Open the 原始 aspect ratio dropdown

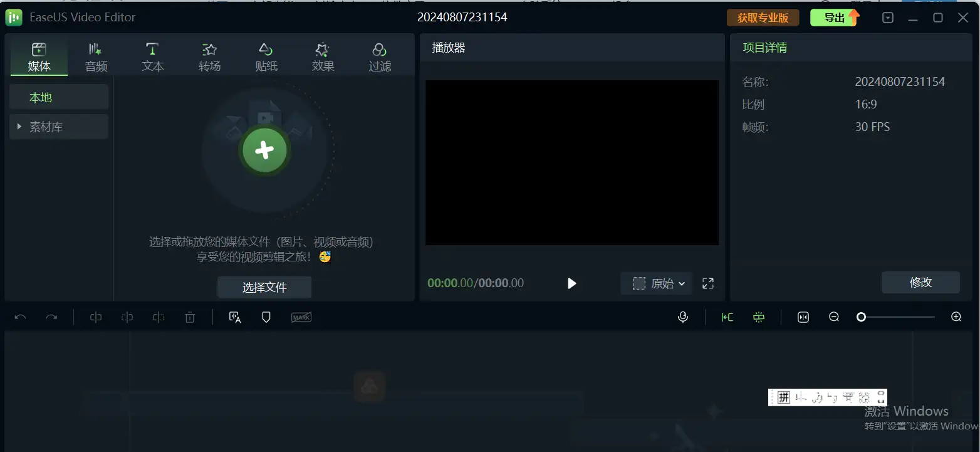[x=658, y=283]
